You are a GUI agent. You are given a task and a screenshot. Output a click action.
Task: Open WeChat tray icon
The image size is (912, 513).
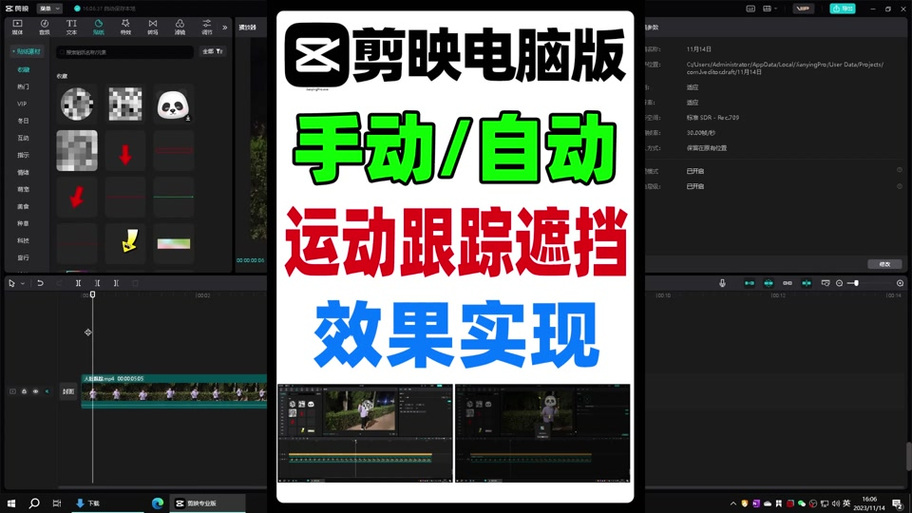click(801, 504)
